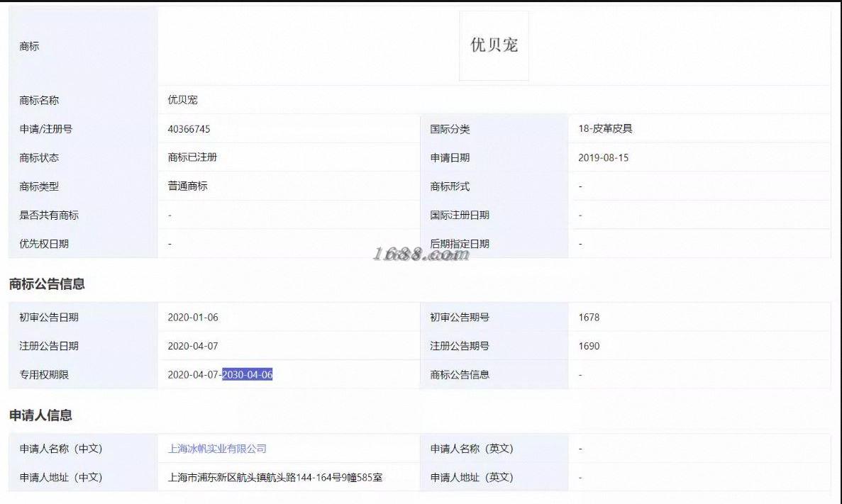Click the 初审公告日期 field label

[49, 317]
